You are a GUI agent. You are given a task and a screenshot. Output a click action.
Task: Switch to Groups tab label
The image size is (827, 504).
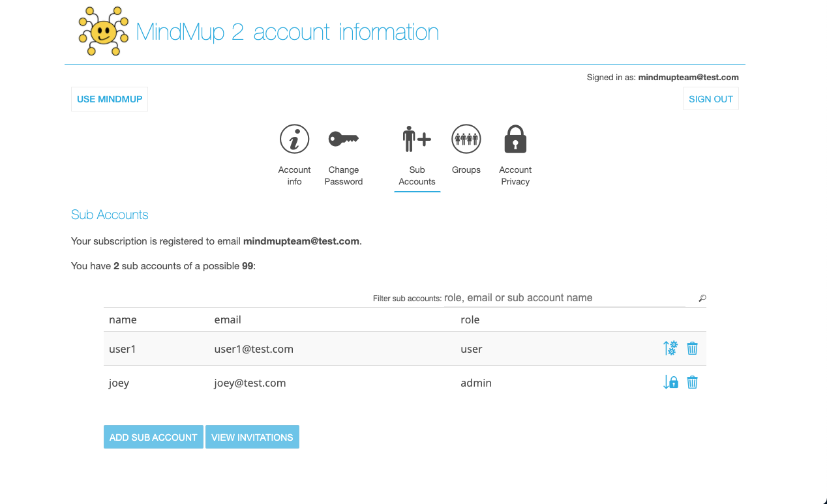point(466,170)
